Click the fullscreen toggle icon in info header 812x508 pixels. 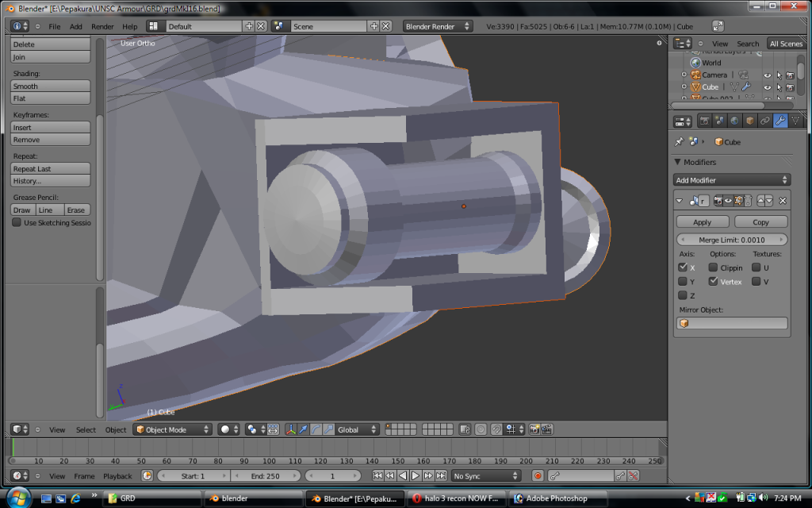coord(718,26)
